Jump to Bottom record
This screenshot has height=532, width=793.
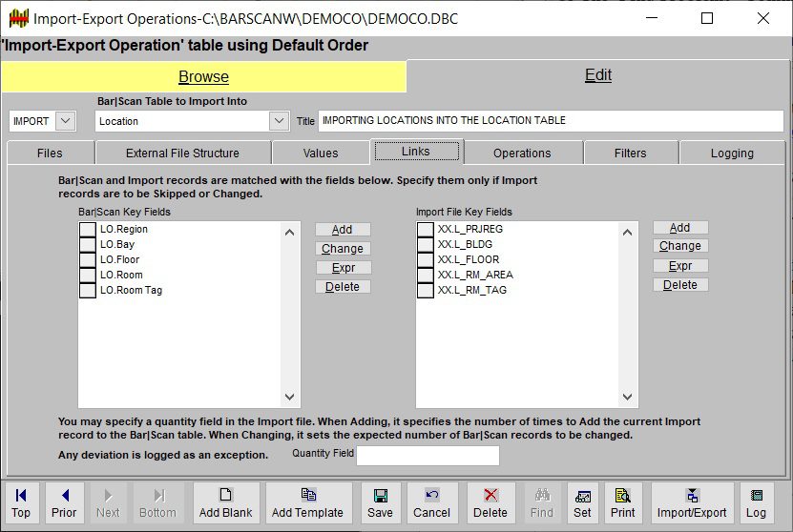157,502
